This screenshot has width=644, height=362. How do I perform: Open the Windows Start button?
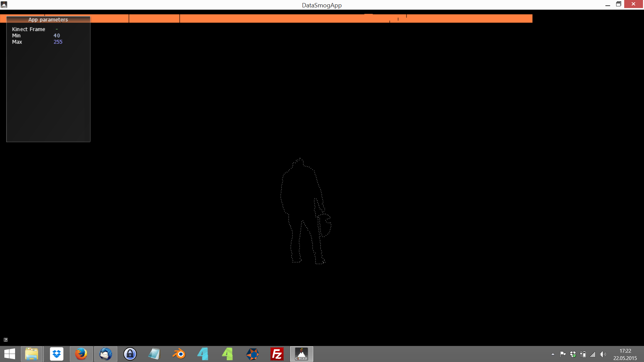10,354
